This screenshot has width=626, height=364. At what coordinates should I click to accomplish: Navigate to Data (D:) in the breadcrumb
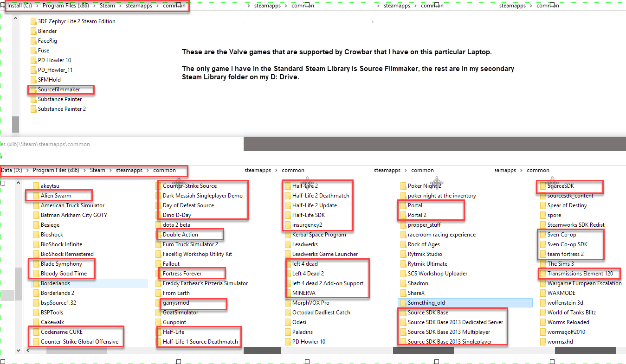[x=12, y=171]
